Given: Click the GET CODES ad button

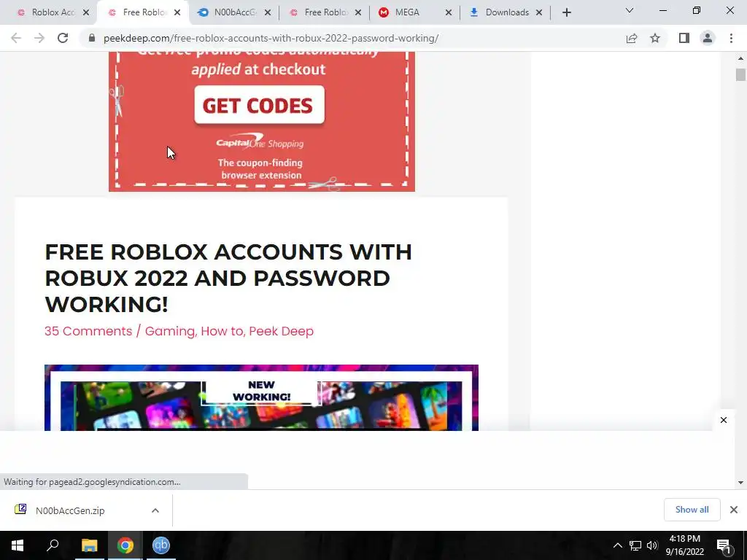Looking at the screenshot, I should coord(259,105).
